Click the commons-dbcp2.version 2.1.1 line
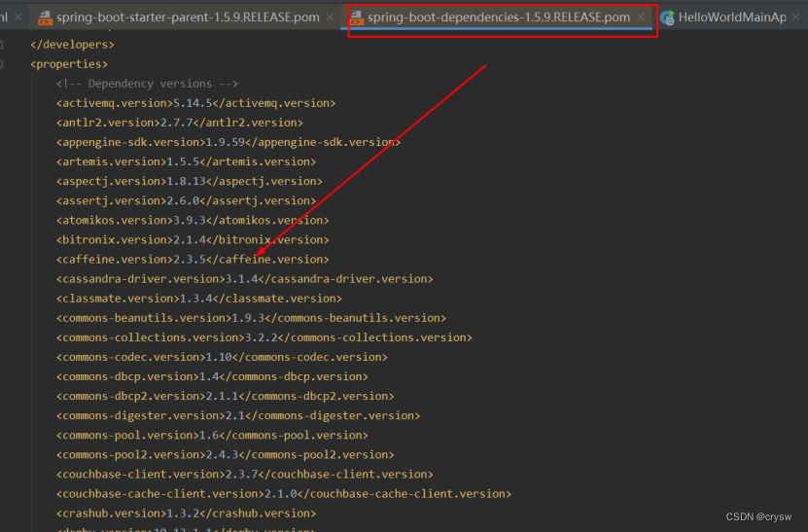The height and width of the screenshot is (532, 808). coord(226,397)
